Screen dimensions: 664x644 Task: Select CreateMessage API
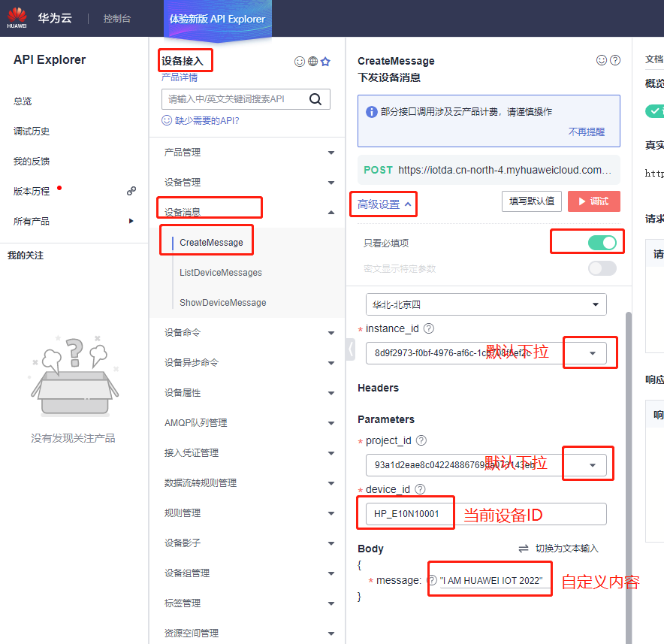tap(211, 243)
